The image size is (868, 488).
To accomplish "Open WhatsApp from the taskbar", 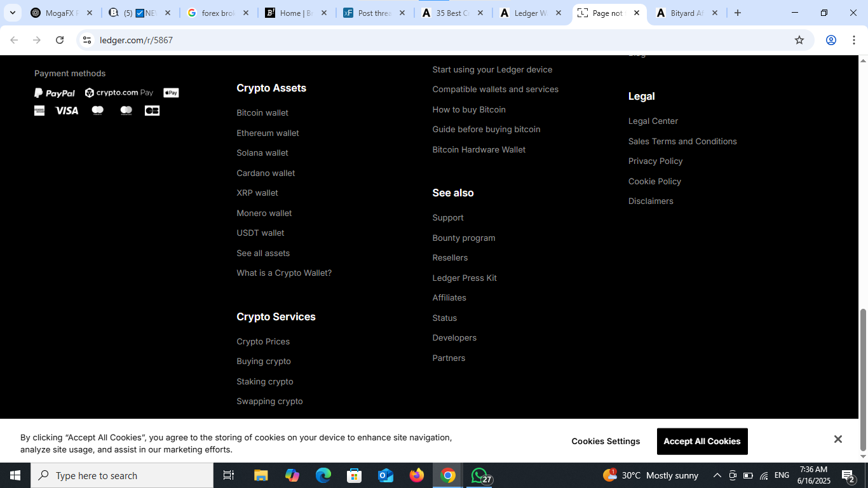I will (479, 475).
